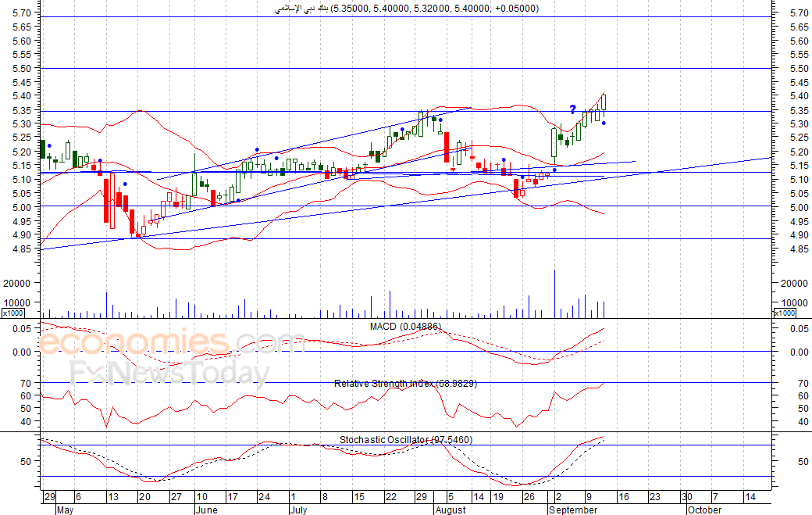Click date label 1 under July start
The image size is (812, 515).
(293, 497)
